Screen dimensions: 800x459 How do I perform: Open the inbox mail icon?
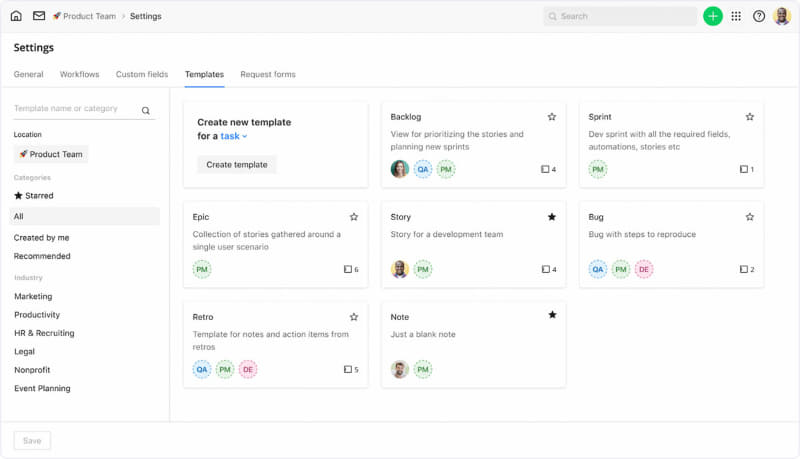click(x=39, y=16)
